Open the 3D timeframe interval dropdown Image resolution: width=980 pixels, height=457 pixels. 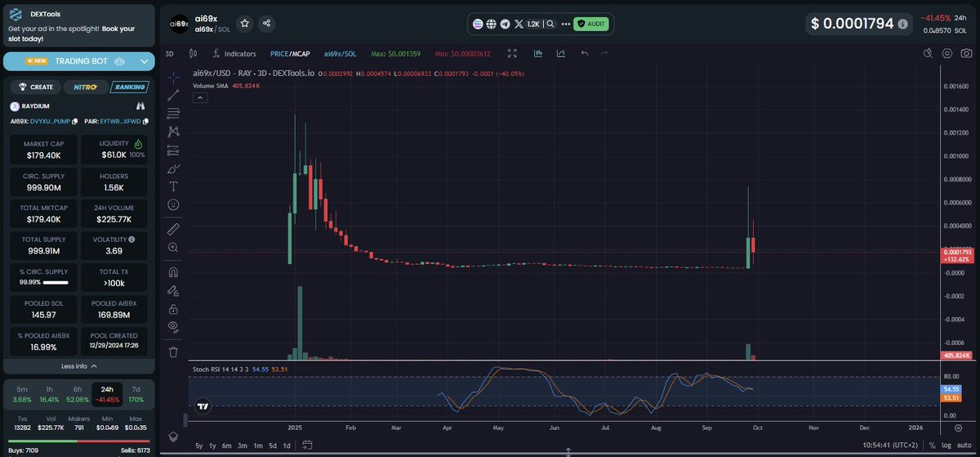(169, 53)
